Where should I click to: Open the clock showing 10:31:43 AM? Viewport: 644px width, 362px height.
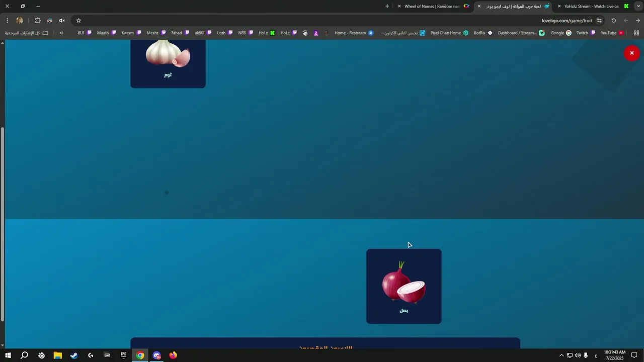[x=614, y=355]
